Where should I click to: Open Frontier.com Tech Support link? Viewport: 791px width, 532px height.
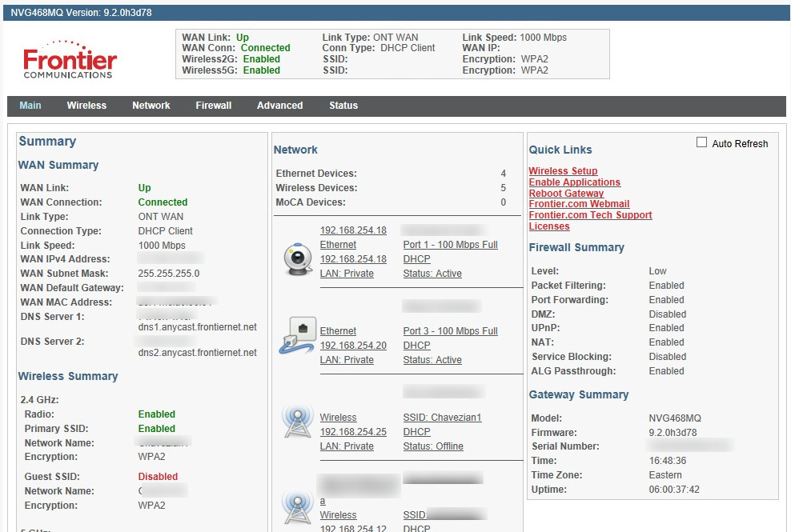tap(590, 215)
